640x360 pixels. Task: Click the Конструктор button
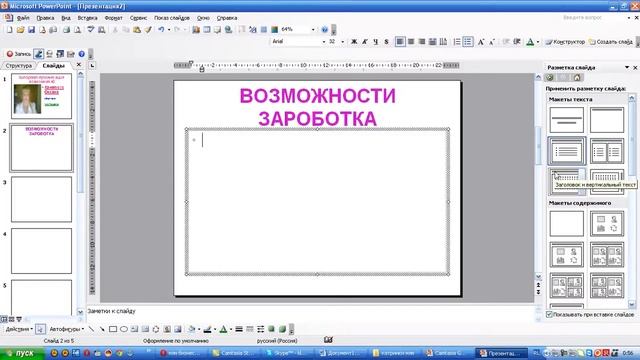pos(565,42)
